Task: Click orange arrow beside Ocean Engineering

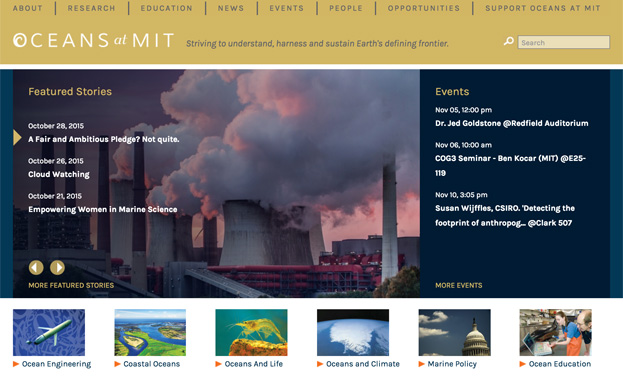Action: tap(16, 364)
